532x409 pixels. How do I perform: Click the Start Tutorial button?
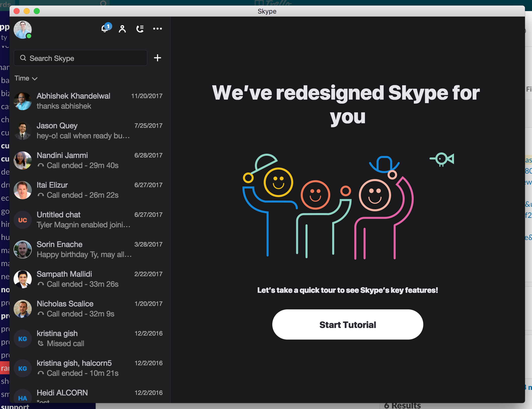[x=348, y=324]
